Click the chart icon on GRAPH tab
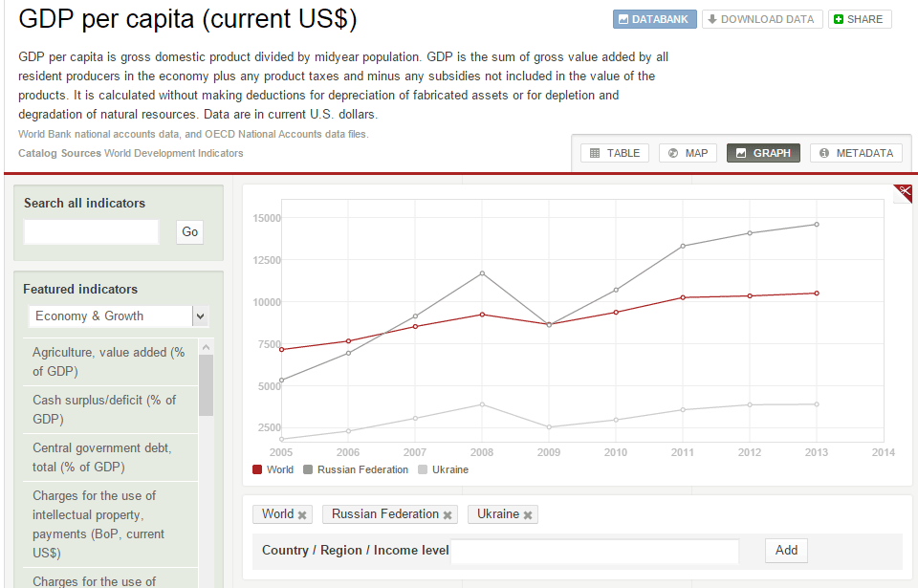918x588 pixels. pos(741,153)
